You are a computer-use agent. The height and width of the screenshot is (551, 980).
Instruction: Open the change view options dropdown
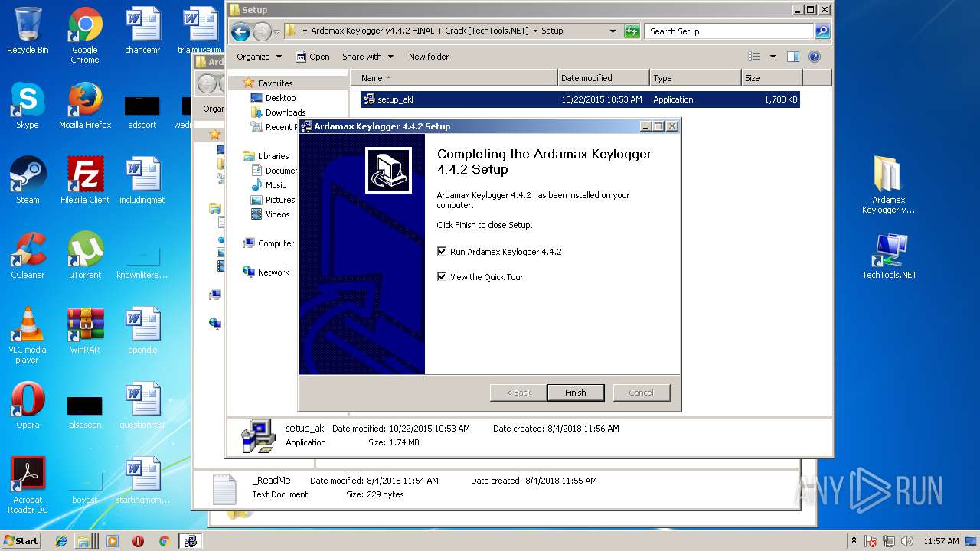[773, 57]
